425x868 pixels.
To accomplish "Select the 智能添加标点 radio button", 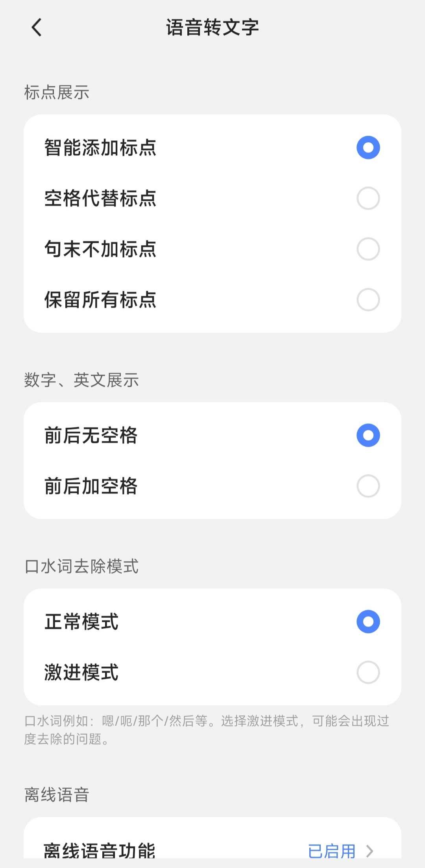I will pos(368,147).
